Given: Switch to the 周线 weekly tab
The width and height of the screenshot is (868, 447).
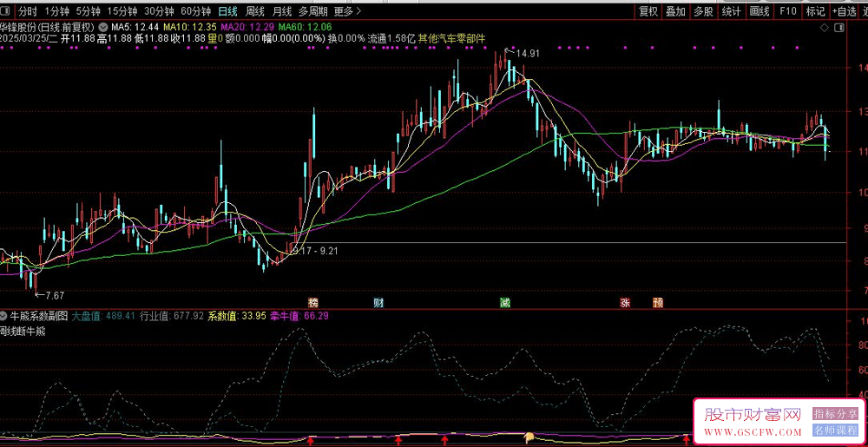Looking at the screenshot, I should tap(255, 11).
